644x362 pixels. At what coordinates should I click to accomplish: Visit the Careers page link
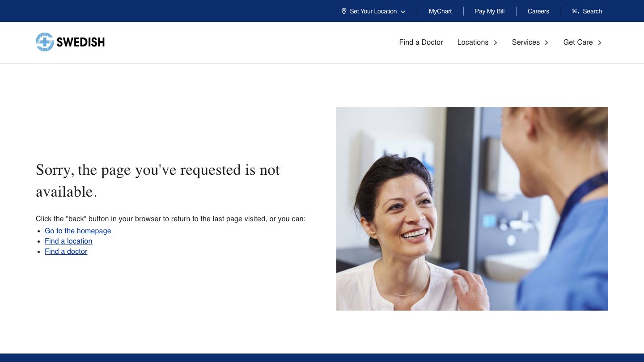coord(538,11)
